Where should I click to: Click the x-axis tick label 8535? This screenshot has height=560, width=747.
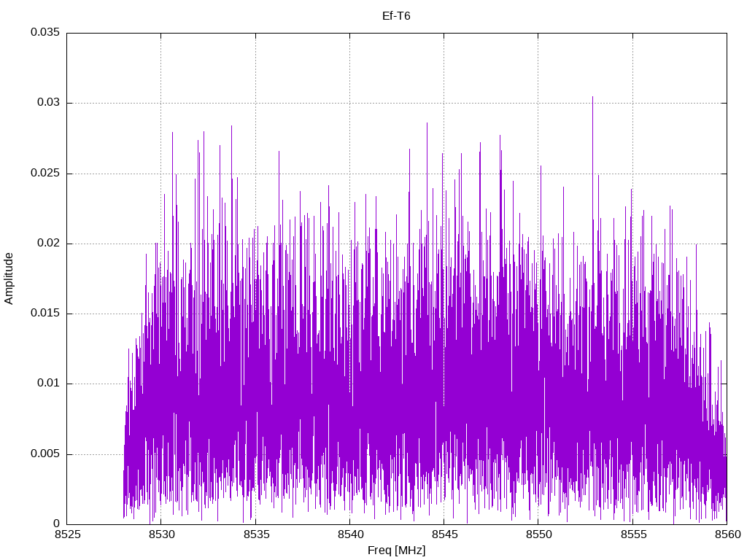click(256, 534)
